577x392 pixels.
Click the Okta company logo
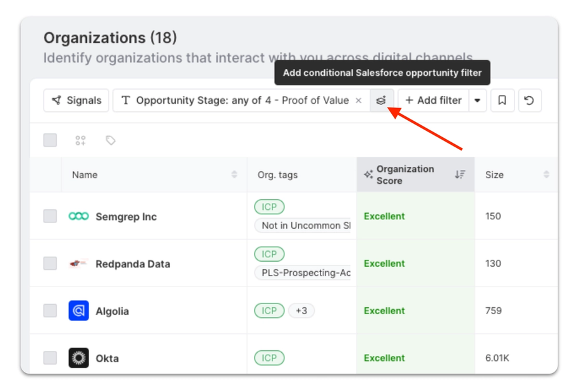point(78,358)
